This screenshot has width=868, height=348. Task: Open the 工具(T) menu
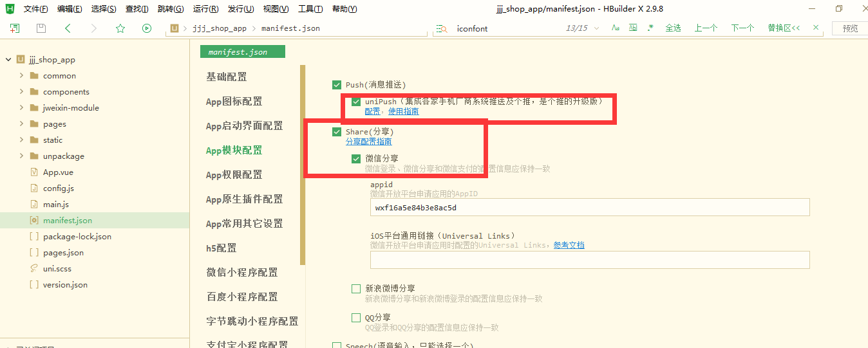310,9
